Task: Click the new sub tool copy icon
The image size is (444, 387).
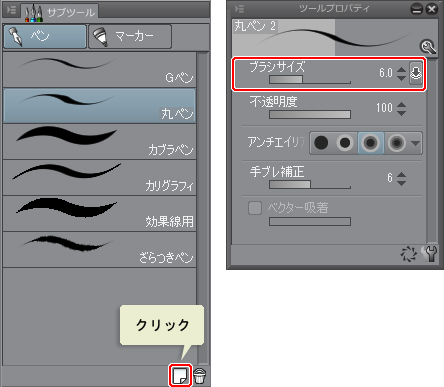Action: coord(180,376)
